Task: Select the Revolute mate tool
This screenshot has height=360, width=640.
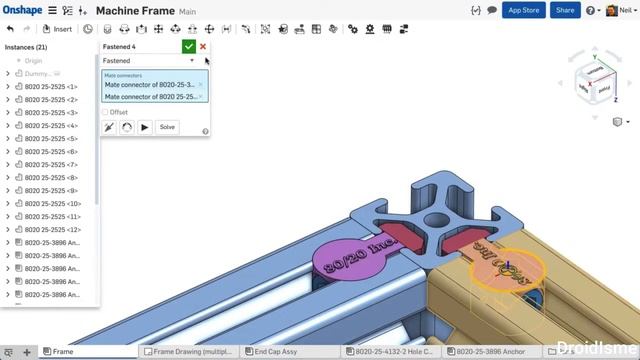Action: tap(124, 29)
